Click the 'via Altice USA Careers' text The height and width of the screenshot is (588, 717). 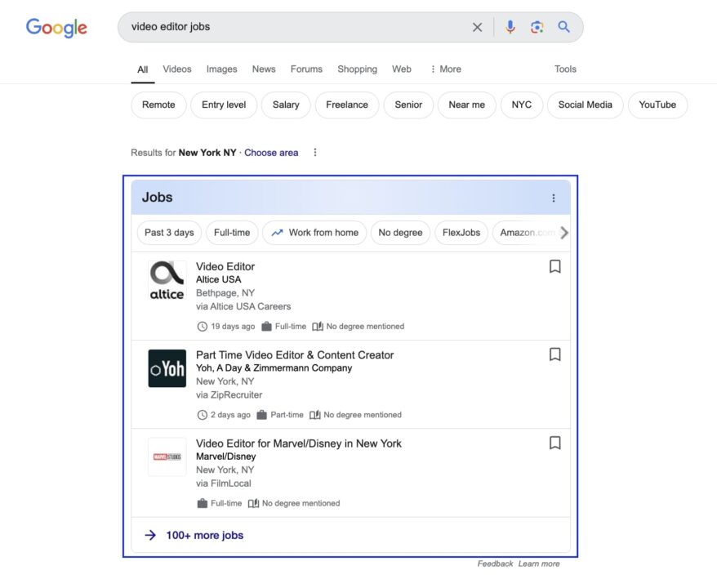click(243, 306)
